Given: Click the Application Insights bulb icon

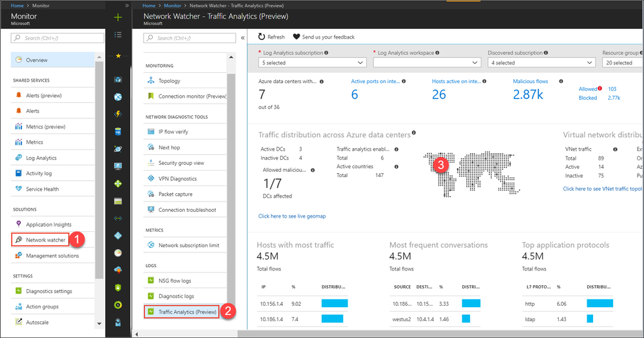Looking at the screenshot, I should pyautogui.click(x=19, y=224).
